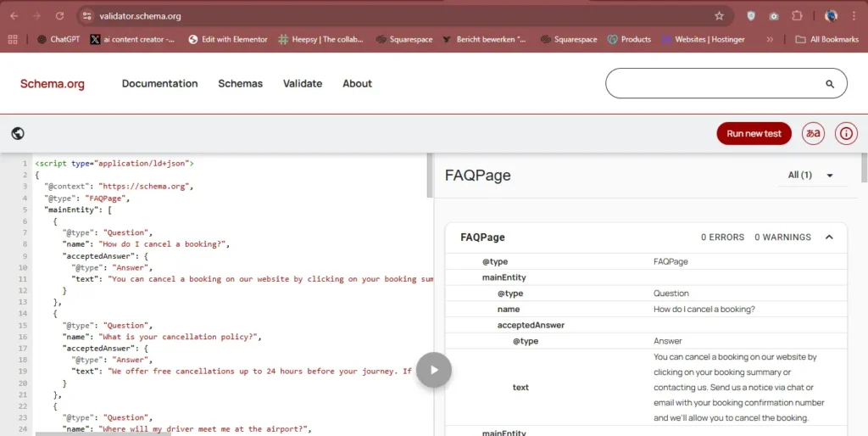Click the Question value in results table
Viewport: 868px width, 436px height.
[671, 293]
